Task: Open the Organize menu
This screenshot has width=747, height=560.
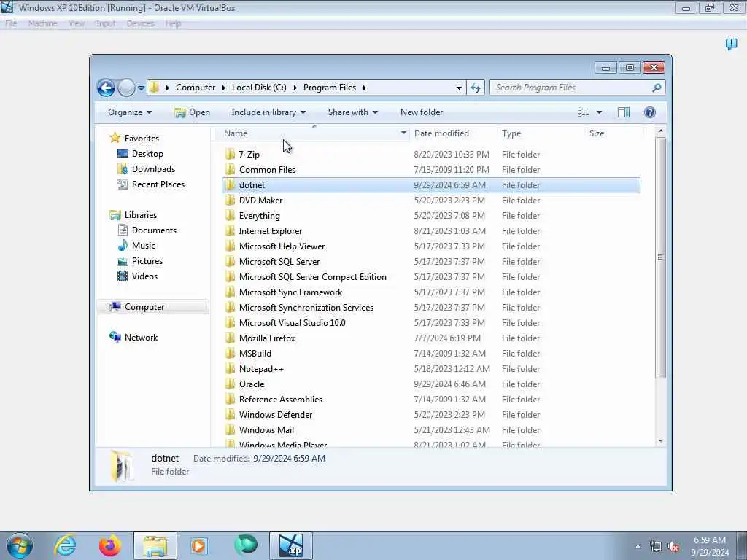Action: [x=130, y=112]
